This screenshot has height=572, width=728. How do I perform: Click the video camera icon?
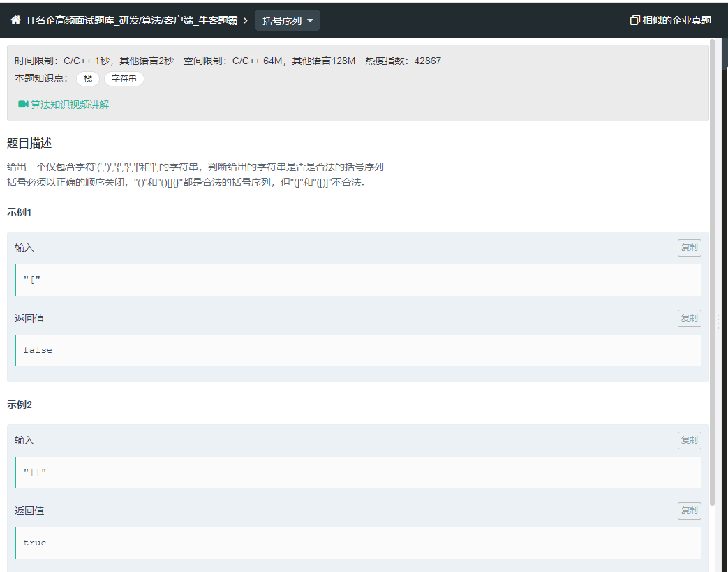click(x=23, y=105)
